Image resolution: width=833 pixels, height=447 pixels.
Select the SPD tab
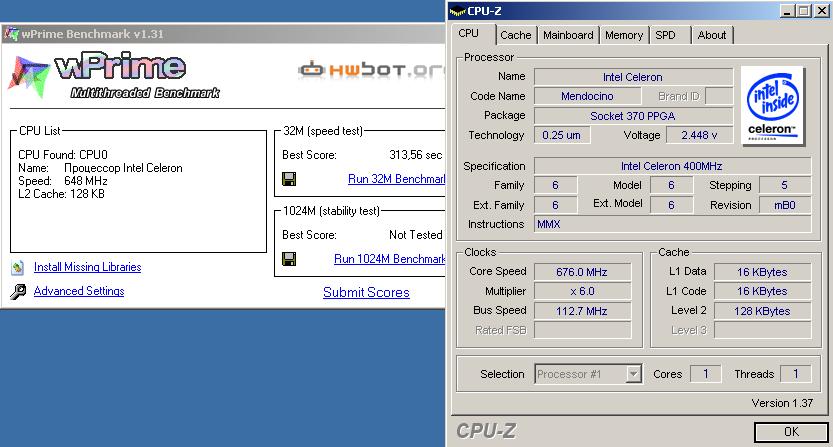pyautogui.click(x=665, y=35)
